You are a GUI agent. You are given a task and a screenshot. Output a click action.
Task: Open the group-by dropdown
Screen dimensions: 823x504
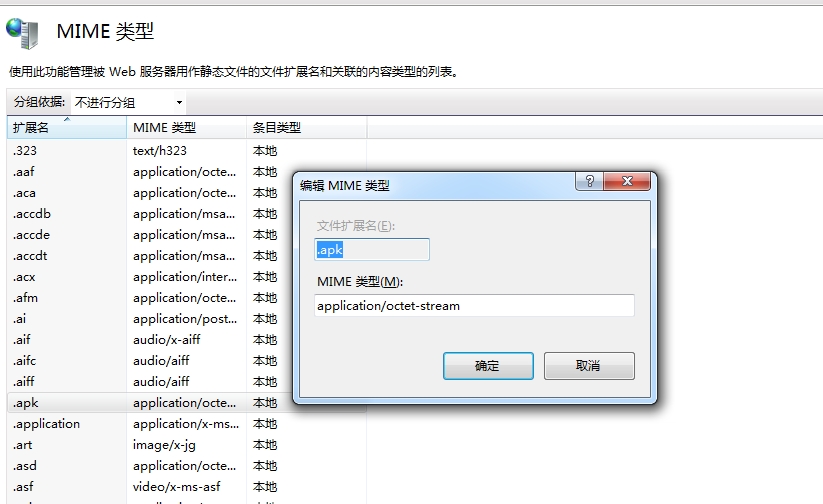point(128,102)
